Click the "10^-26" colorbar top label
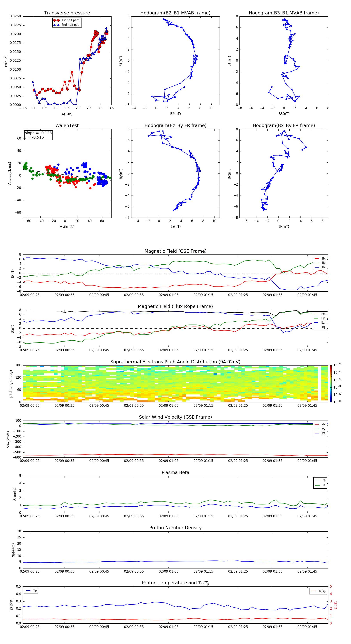The image size is (351, 644). click(337, 365)
